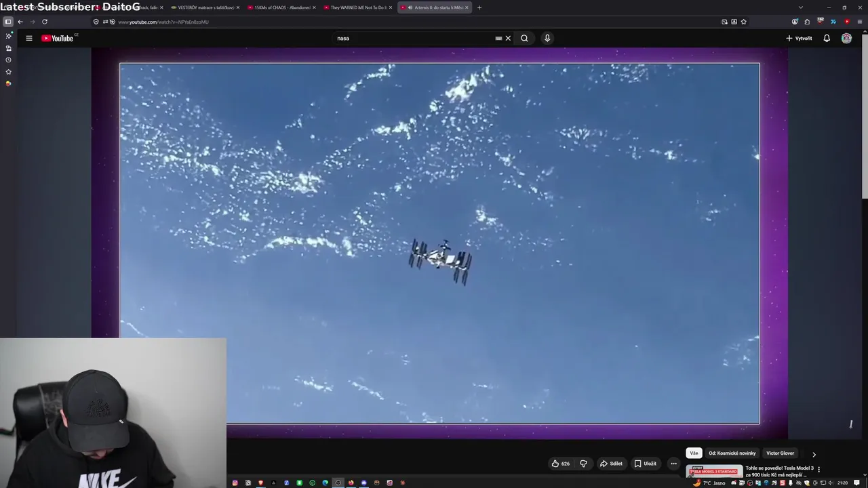Screen dimensions: 868x488
Task: Open the extensions puzzle icon
Action: pyautogui.click(x=807, y=22)
